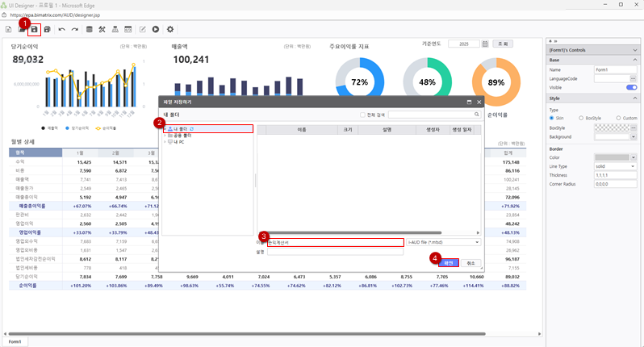
Task: Click the New document toolbar icon
Action: coord(8,29)
